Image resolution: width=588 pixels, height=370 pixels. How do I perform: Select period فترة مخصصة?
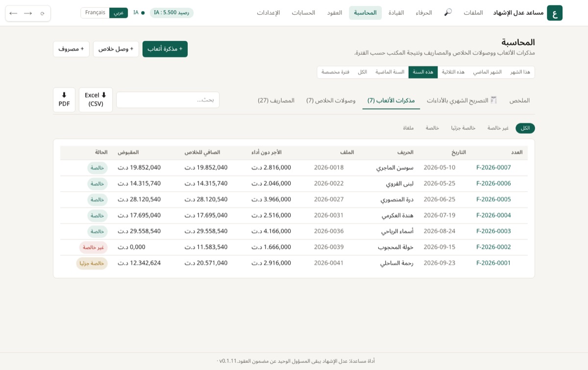336,72
